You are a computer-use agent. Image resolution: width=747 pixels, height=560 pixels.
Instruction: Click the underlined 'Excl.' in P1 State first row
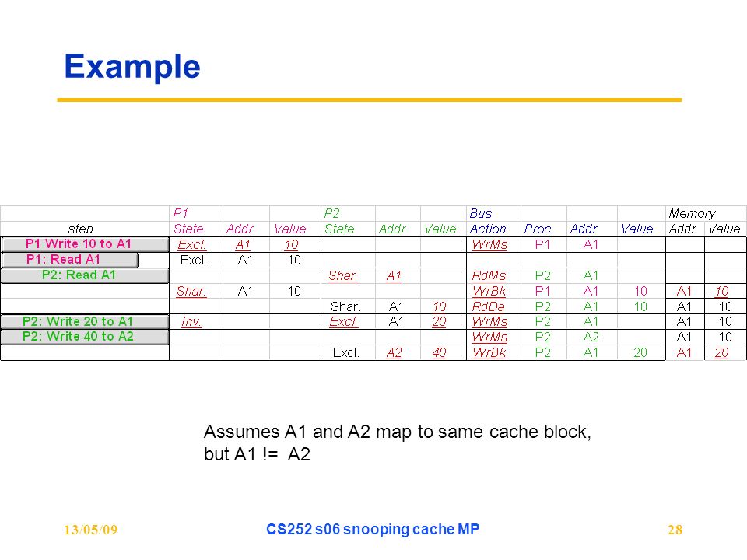coord(192,245)
